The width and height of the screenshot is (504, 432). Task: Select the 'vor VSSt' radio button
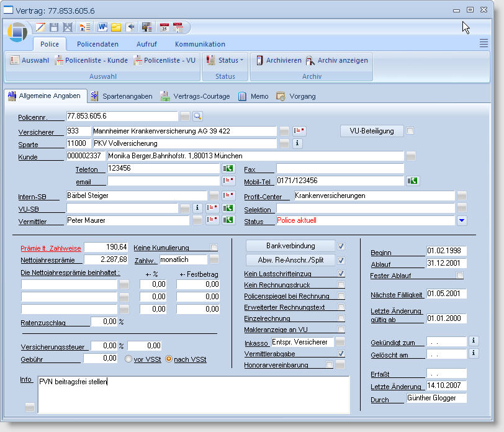point(129,359)
